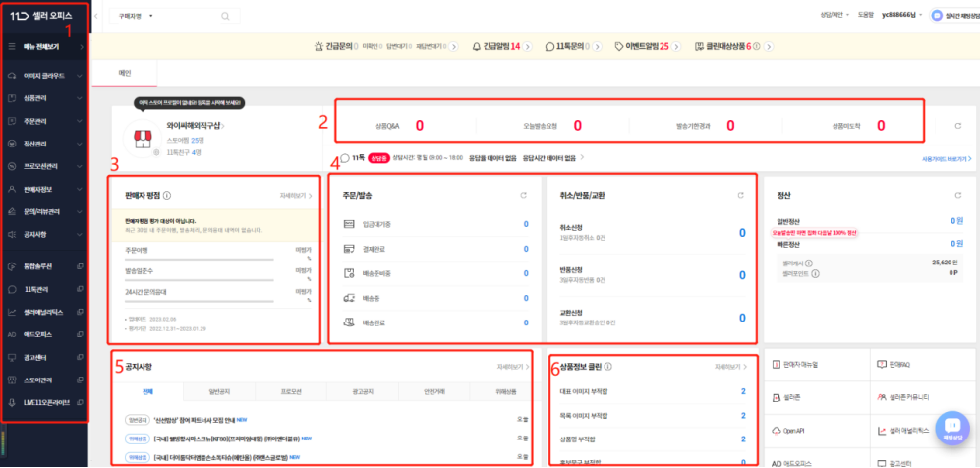Open the 사용가이드 바로가기 link
Image resolution: width=980 pixels, height=468 pixels.
pos(947,158)
